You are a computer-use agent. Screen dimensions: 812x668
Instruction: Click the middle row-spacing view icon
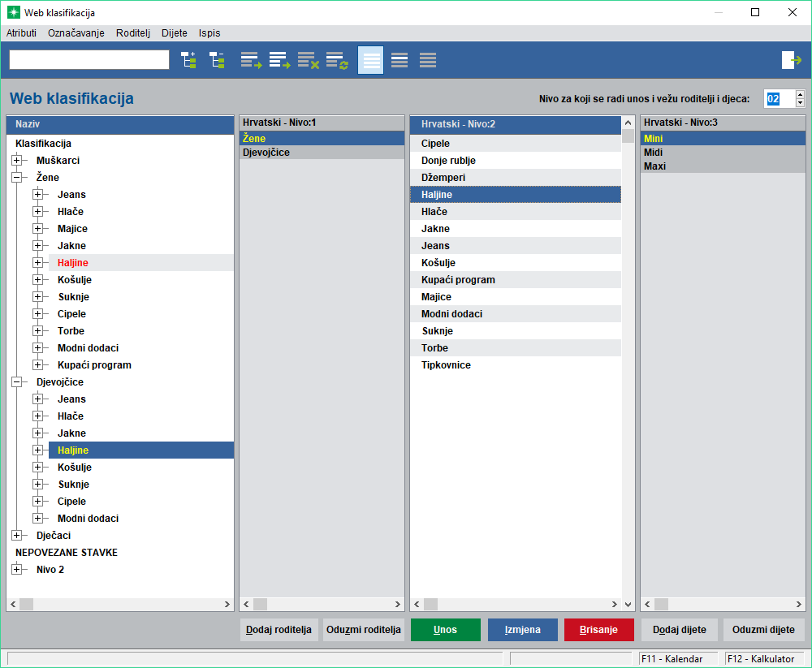point(400,60)
